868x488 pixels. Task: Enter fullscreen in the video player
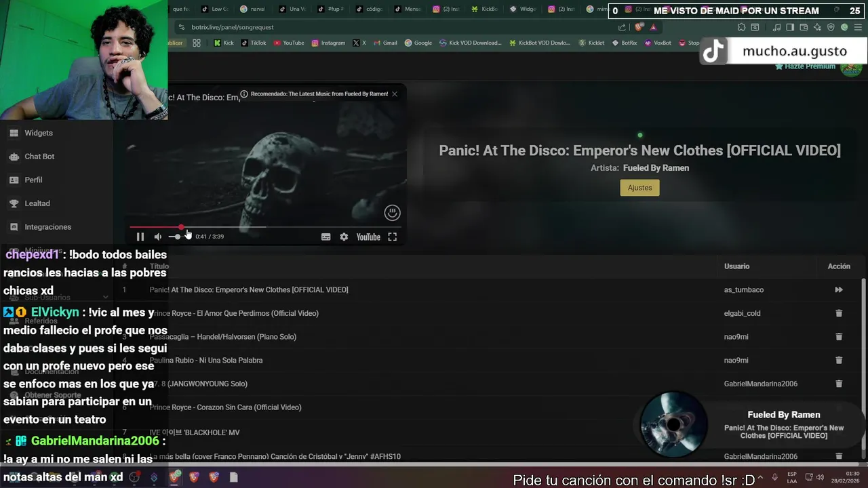click(x=392, y=237)
